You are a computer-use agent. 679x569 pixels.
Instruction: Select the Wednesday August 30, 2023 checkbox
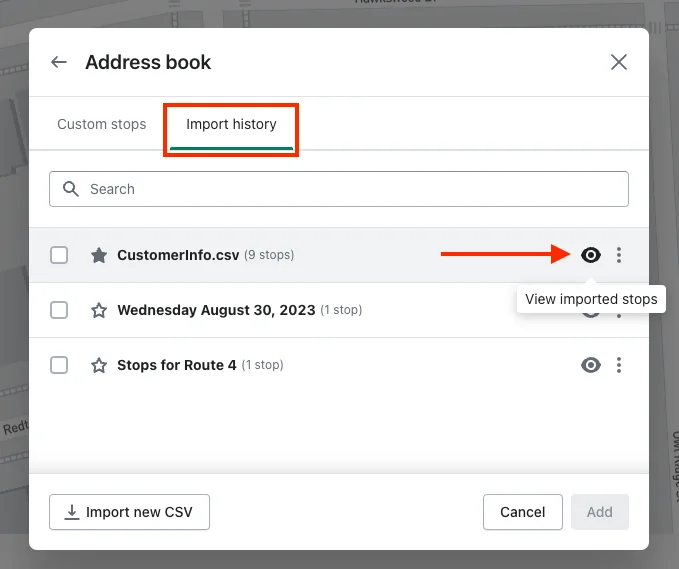pos(59,310)
